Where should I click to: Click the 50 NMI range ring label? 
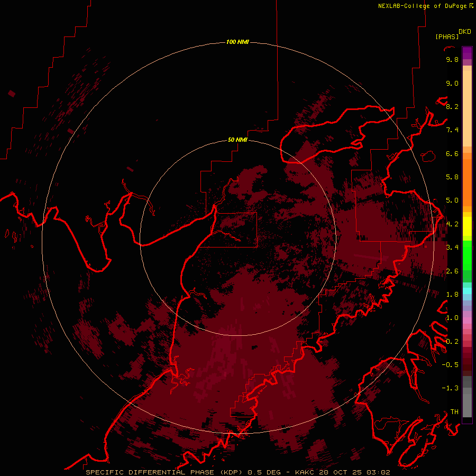coord(237,140)
